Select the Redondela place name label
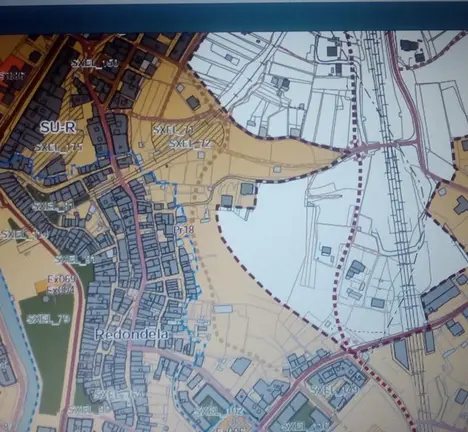The width and height of the screenshot is (468, 432). tap(132, 335)
